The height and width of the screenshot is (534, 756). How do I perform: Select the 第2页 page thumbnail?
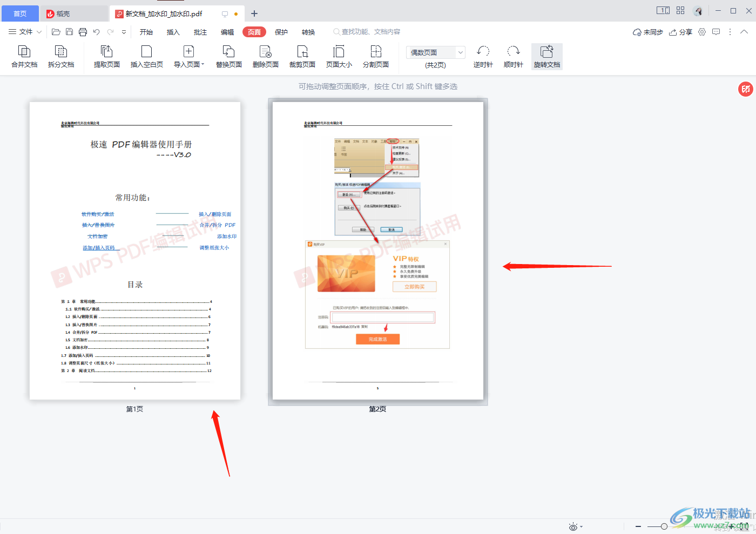coord(378,251)
